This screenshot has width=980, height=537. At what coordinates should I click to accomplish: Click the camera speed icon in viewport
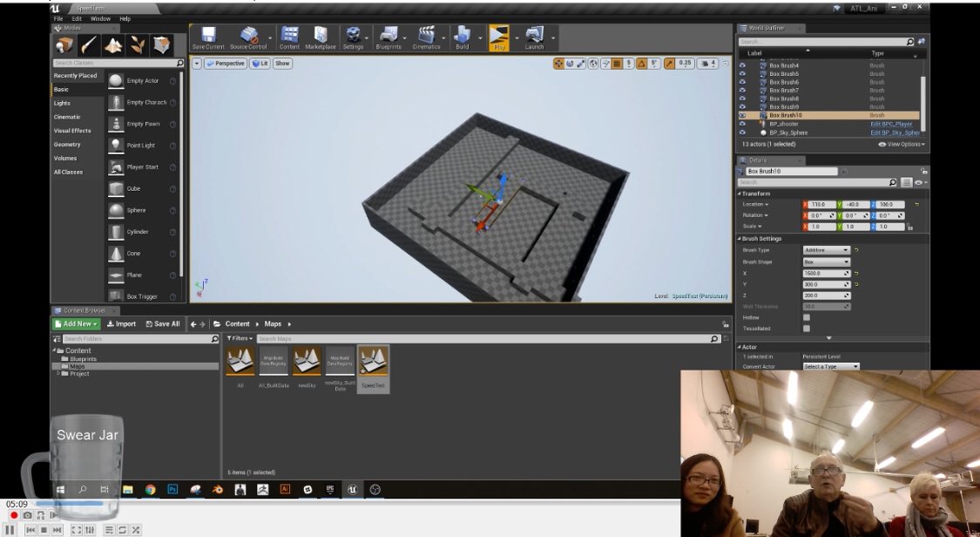[706, 63]
